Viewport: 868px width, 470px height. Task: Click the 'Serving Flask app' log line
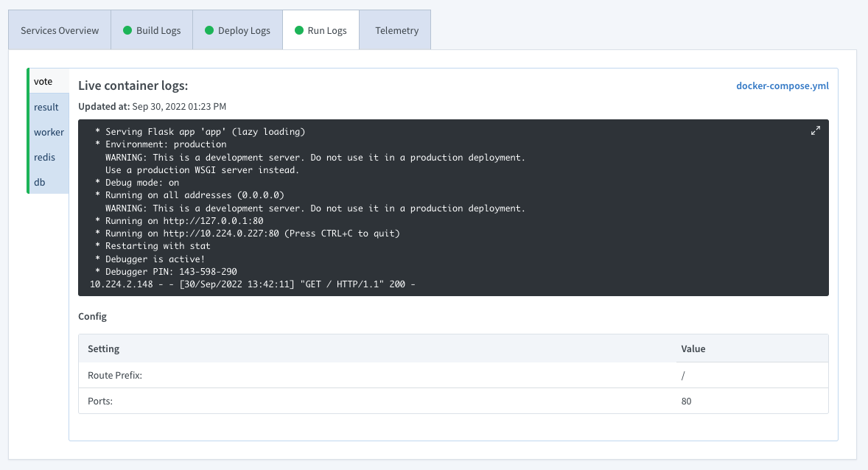click(x=200, y=131)
